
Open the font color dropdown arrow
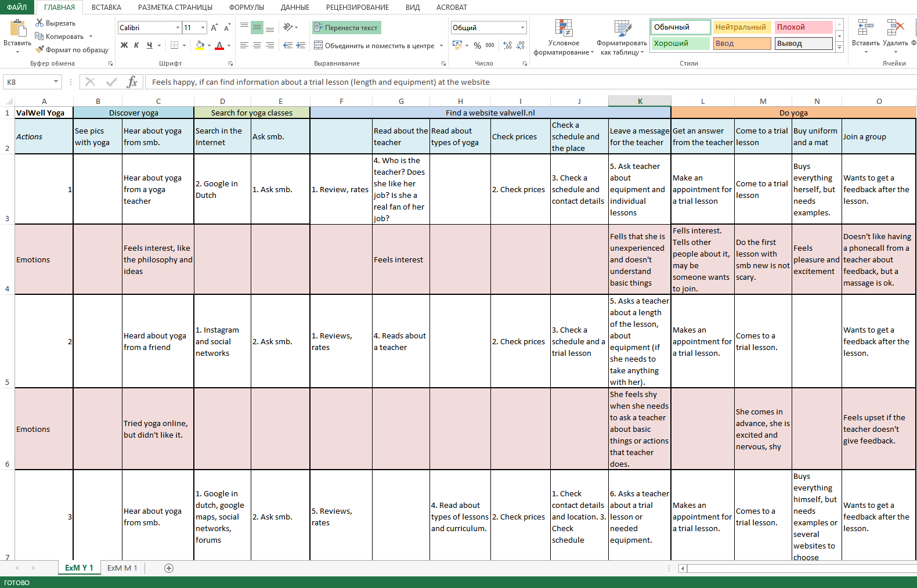click(x=229, y=45)
